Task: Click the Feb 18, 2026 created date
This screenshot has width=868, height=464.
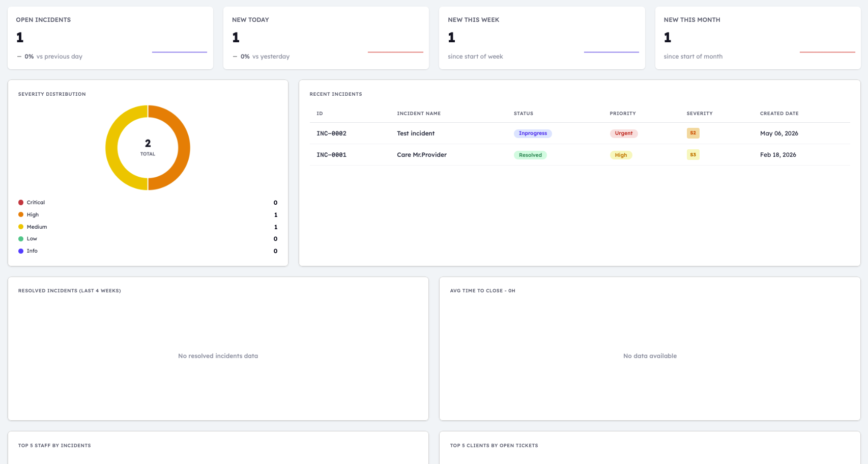Action: pos(778,155)
